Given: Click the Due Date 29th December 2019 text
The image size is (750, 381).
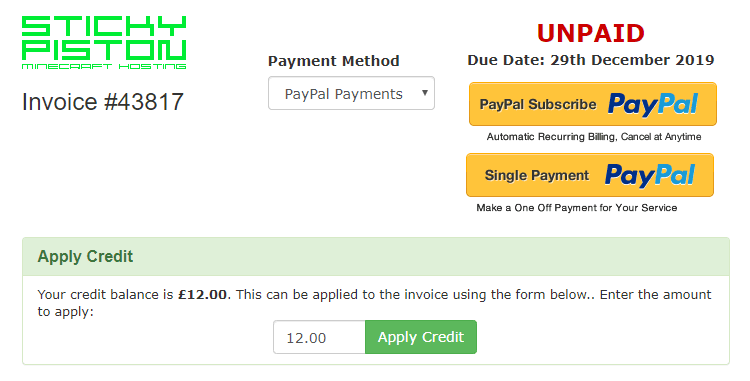Looking at the screenshot, I should [x=591, y=60].
